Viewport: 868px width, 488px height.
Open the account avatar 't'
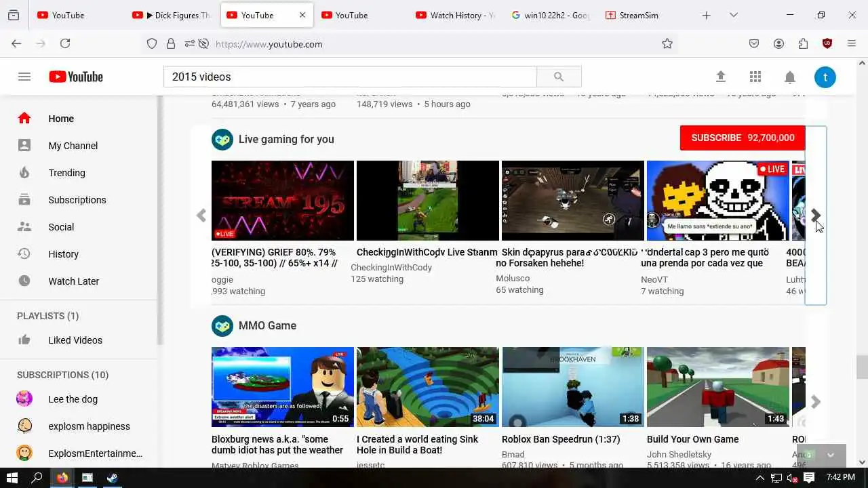[825, 77]
